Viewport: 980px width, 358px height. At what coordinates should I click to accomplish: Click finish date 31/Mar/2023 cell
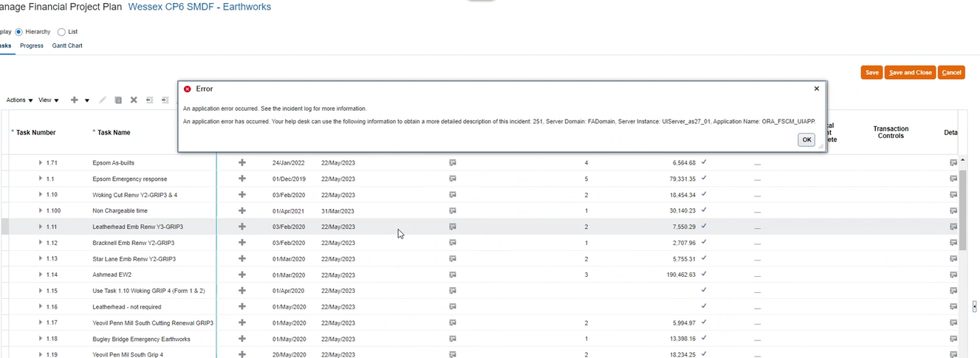[x=338, y=211]
